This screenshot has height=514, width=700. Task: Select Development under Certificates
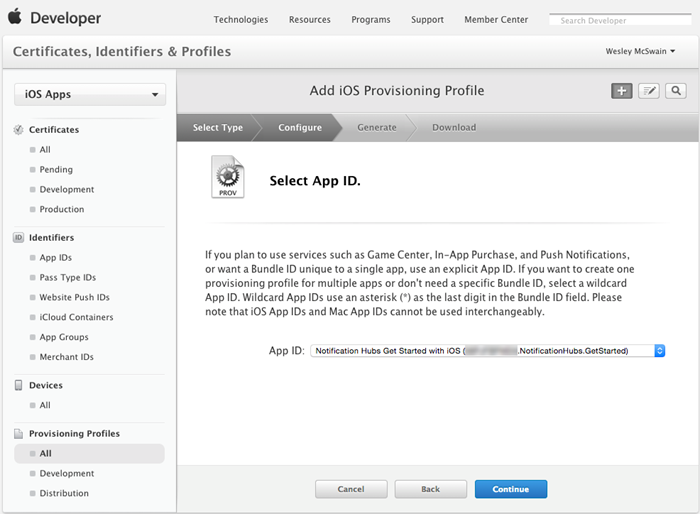pos(67,189)
